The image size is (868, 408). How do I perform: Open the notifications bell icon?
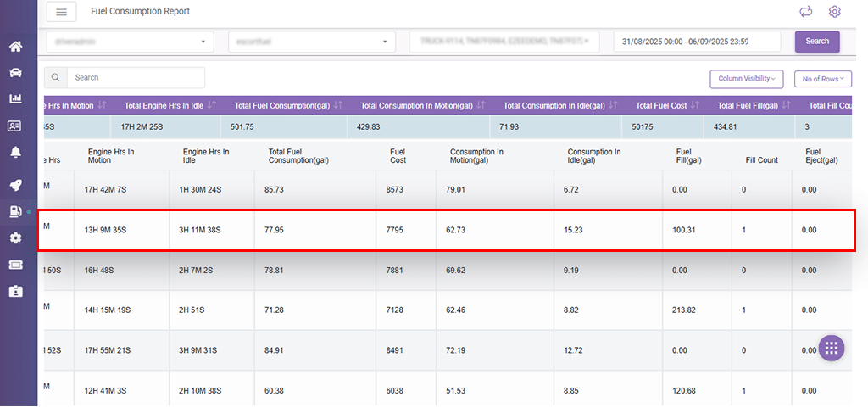[x=15, y=153]
